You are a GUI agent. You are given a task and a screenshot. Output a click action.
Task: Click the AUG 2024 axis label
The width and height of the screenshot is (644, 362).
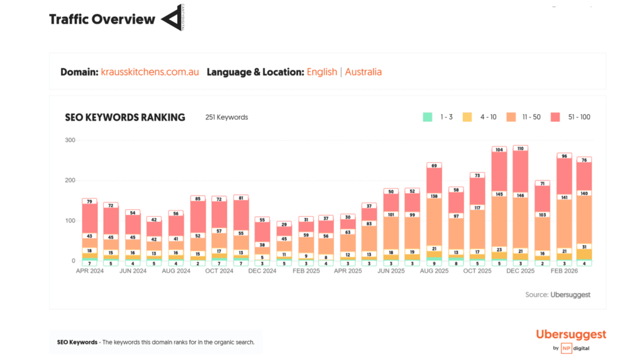[176, 271]
